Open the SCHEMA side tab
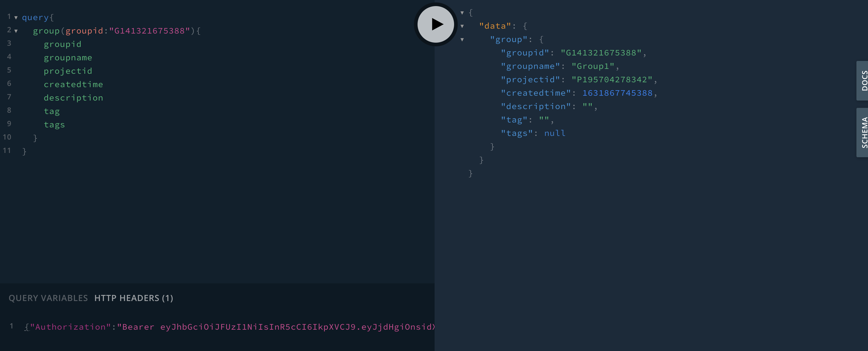 point(863,133)
